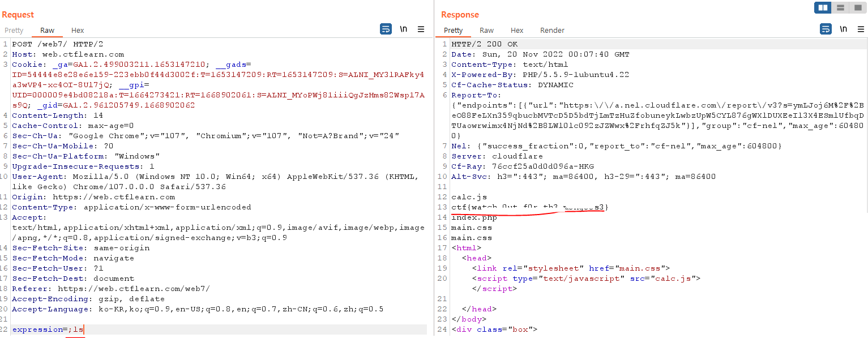Click the script src="calc.js" response line

[586, 279]
